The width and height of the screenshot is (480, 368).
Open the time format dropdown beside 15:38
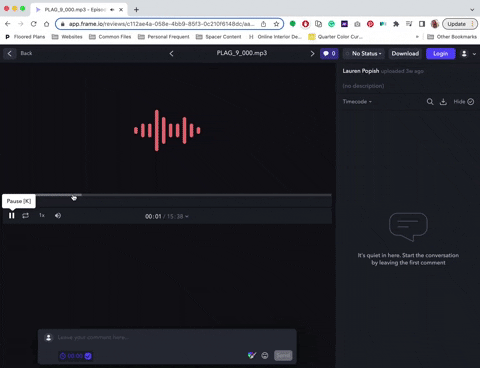(187, 217)
